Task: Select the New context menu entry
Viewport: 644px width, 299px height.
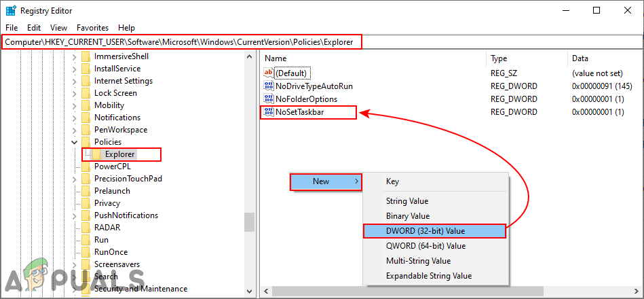Action: (326, 181)
